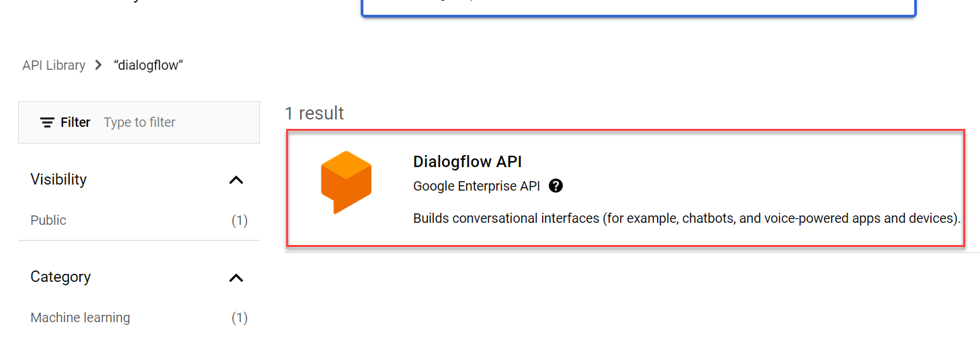Click the Dialogflow API description text
Screen dimensions: 980x349
pos(686,218)
